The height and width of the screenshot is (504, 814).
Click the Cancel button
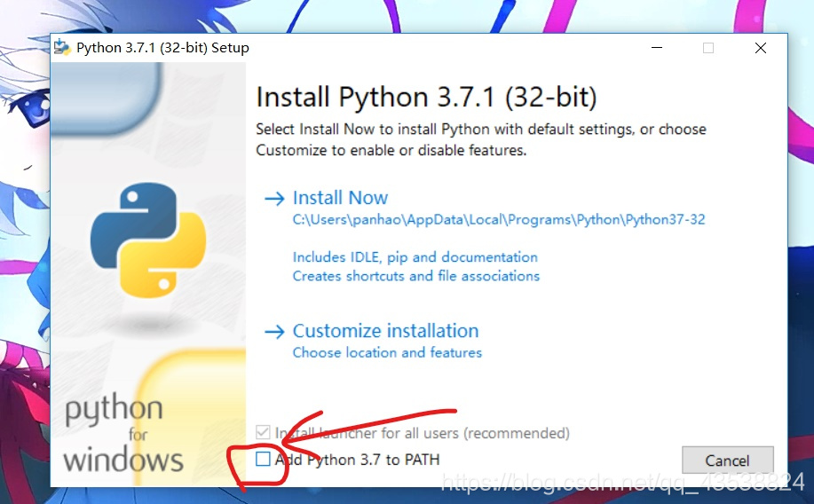point(727,460)
